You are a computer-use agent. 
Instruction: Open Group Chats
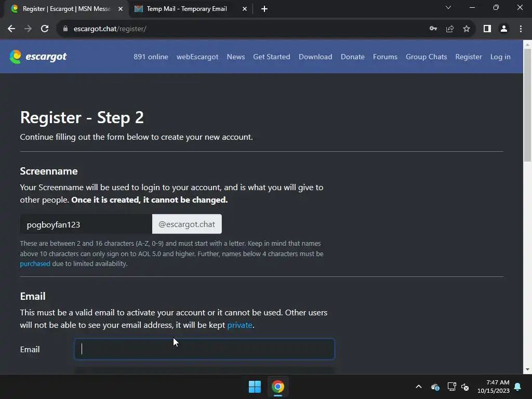pyautogui.click(x=426, y=57)
